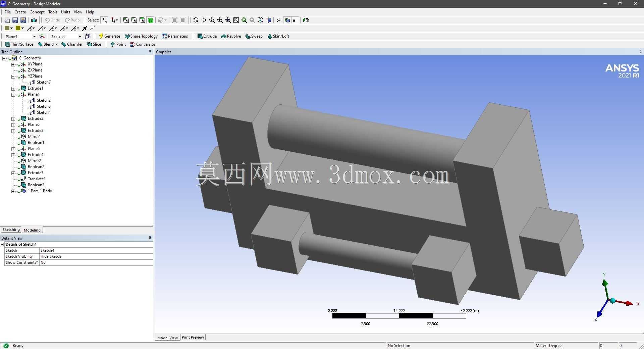Click the yellow edge coloring swatch
The width and height of the screenshot is (644, 349).
18,28
